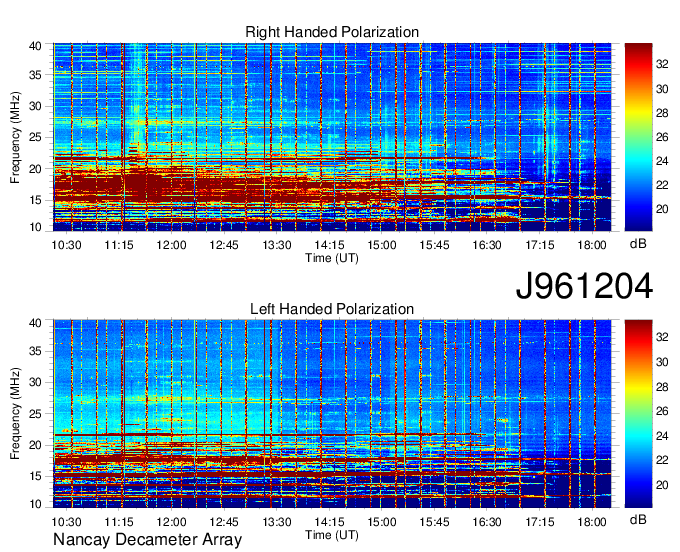Click the 12:45 tick under Right Handed plot
The image size is (680, 552).
[224, 245]
